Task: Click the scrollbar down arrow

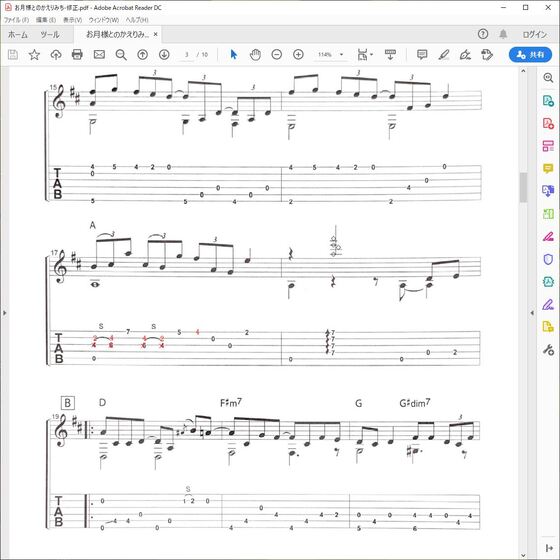Action: pyautogui.click(x=523, y=555)
